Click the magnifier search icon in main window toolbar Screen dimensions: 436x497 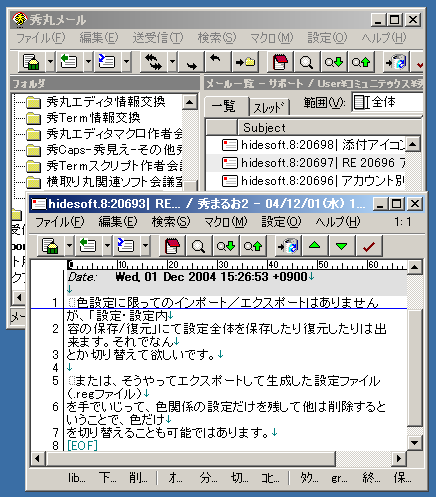pos(307,62)
